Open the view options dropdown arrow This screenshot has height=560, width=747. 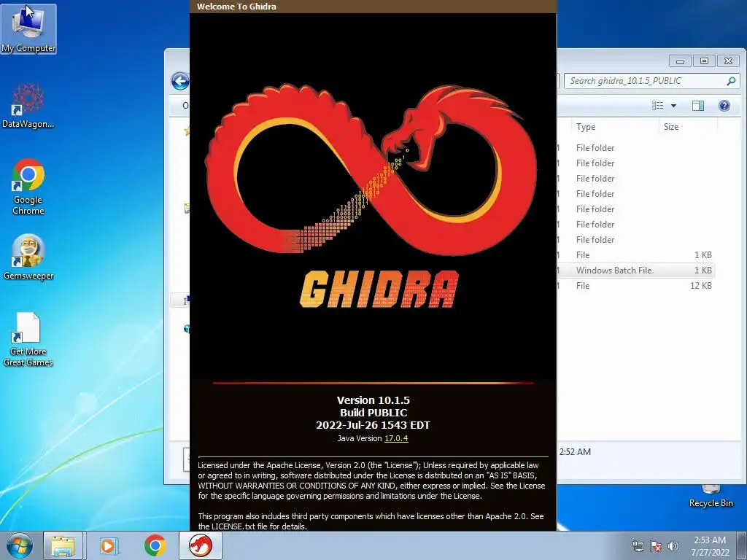click(x=673, y=106)
